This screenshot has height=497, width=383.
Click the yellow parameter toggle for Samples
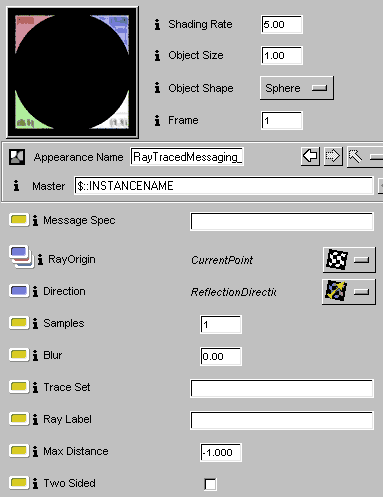(19, 323)
